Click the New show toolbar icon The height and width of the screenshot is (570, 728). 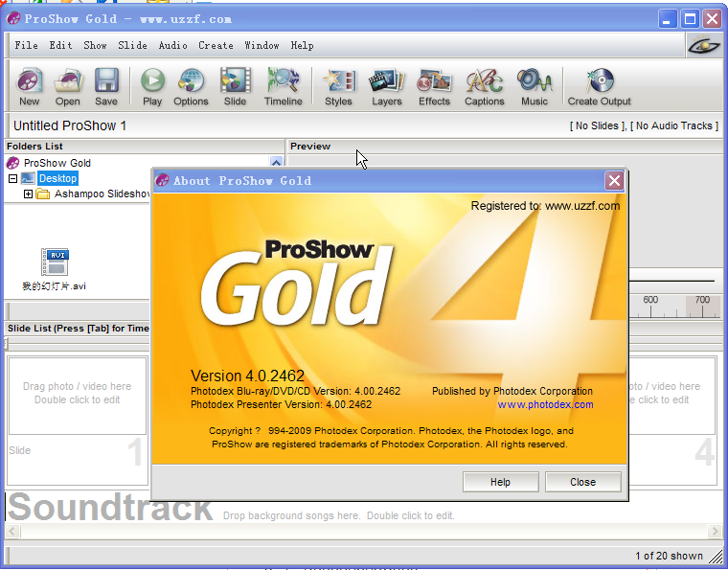tap(30, 87)
